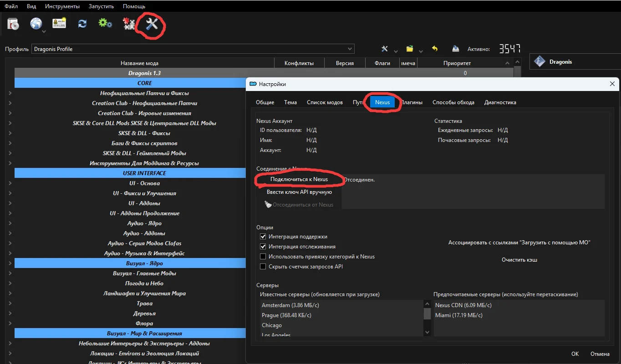Expand SKSE & DLL - Фиксы row
This screenshot has width=621, height=364.
tap(10, 133)
